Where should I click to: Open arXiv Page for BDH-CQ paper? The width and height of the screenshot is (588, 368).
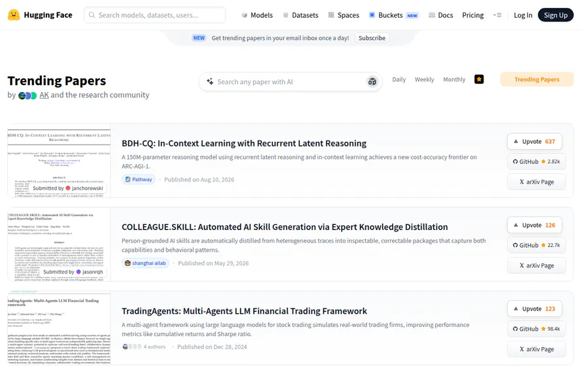(x=536, y=182)
